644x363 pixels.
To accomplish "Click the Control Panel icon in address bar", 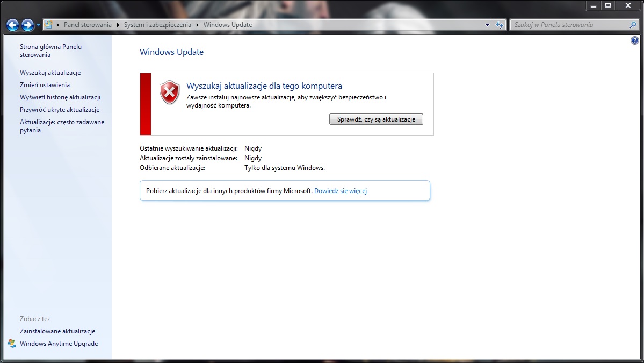I will (x=48, y=25).
